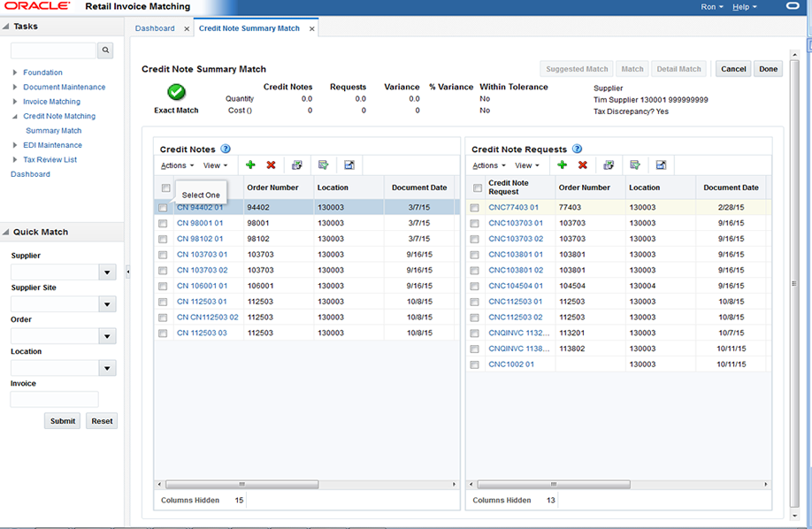Toggle select-all checkbox in Credit Note Requests header

pyautogui.click(x=478, y=188)
